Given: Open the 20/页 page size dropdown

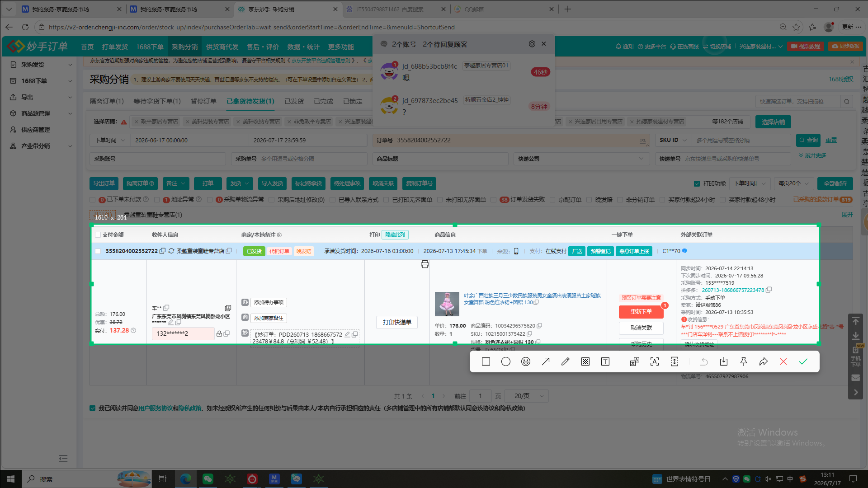Looking at the screenshot, I should click(x=527, y=396).
